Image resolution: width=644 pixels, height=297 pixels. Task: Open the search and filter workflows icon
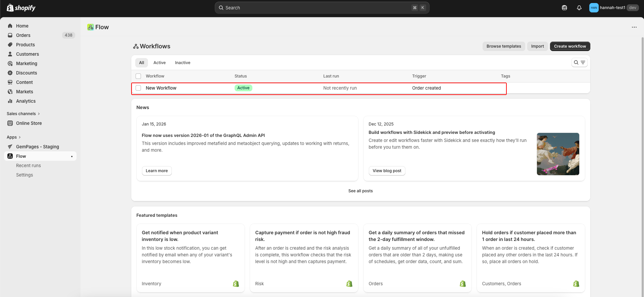[x=579, y=62]
